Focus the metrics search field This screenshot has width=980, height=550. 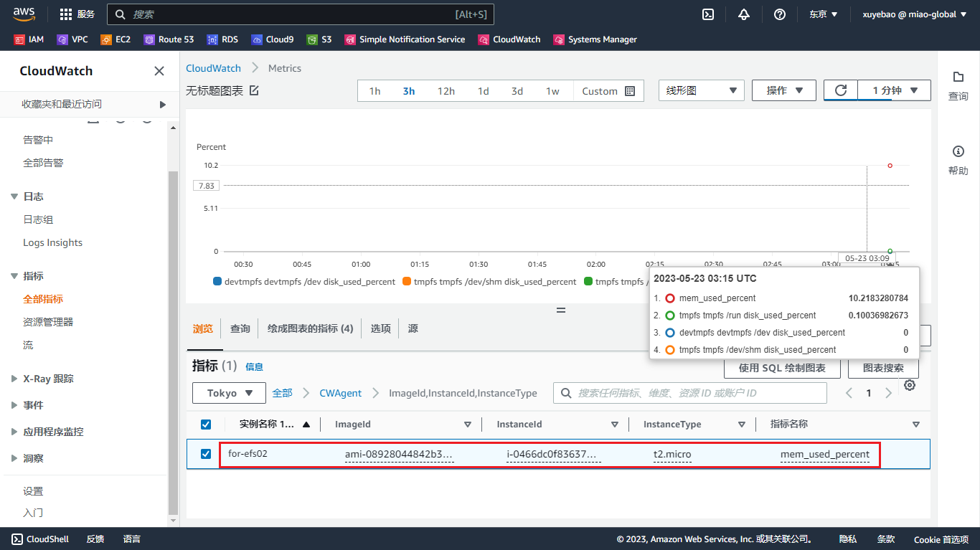[x=690, y=393]
